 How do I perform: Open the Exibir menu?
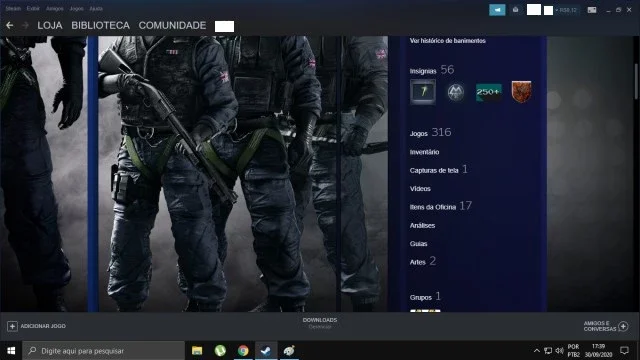pyautogui.click(x=33, y=8)
